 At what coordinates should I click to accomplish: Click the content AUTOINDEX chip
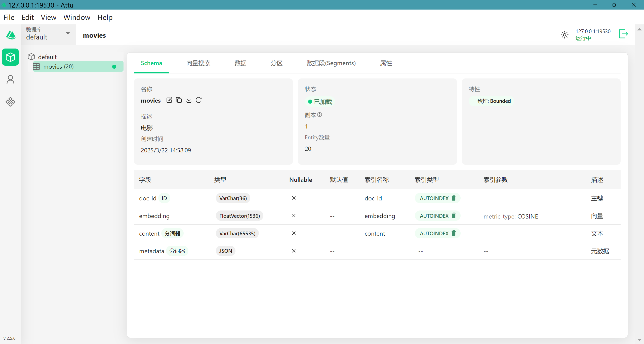(434, 233)
